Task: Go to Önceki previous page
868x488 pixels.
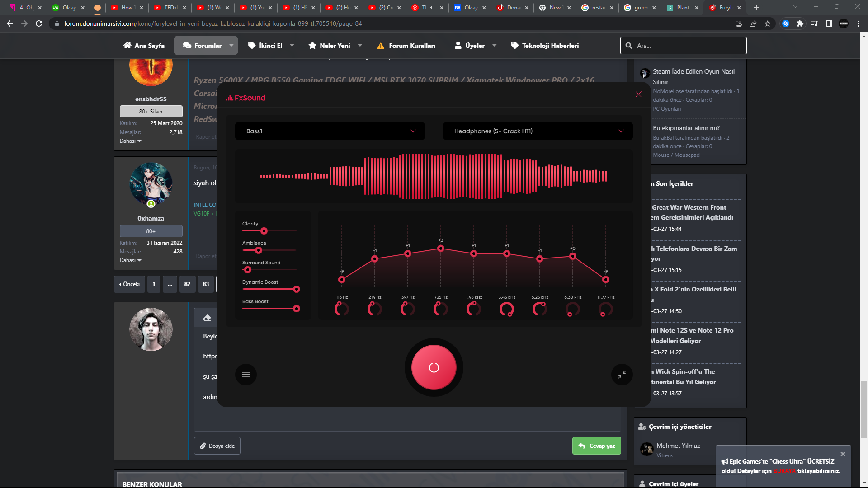Action: coord(129,284)
